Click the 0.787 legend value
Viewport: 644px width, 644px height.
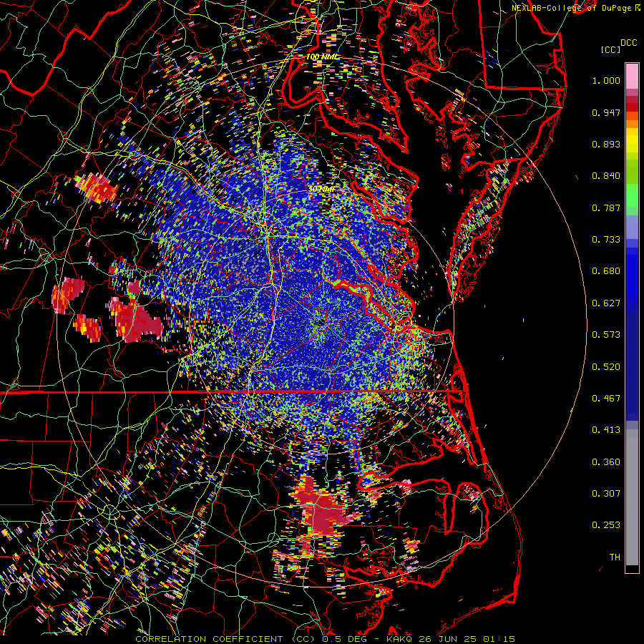point(606,208)
